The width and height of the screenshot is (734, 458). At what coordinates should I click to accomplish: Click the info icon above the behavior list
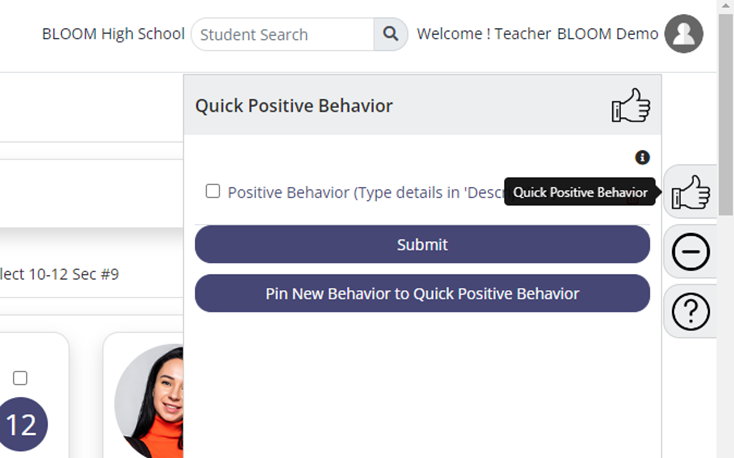point(642,157)
